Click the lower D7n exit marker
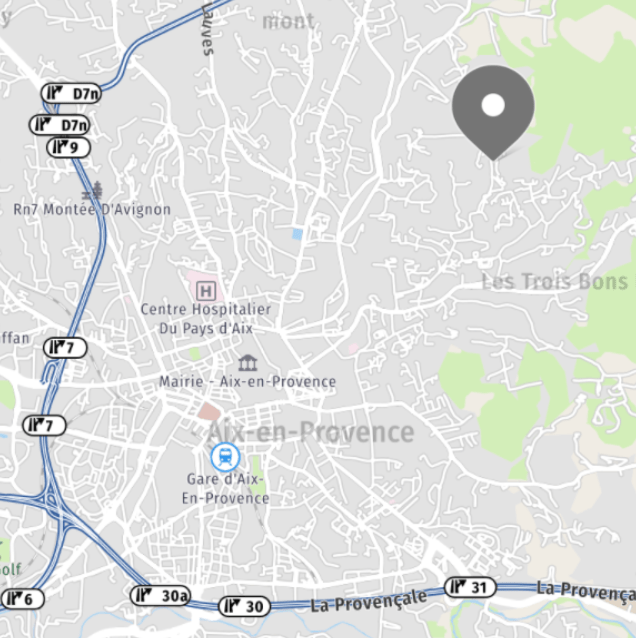636x638 pixels. 59,125
